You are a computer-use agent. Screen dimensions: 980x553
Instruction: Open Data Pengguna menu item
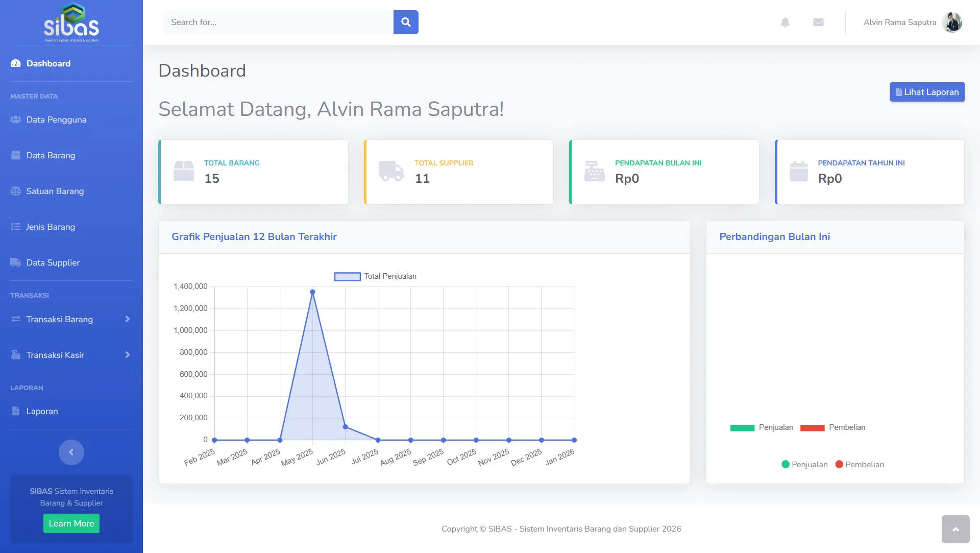point(71,119)
